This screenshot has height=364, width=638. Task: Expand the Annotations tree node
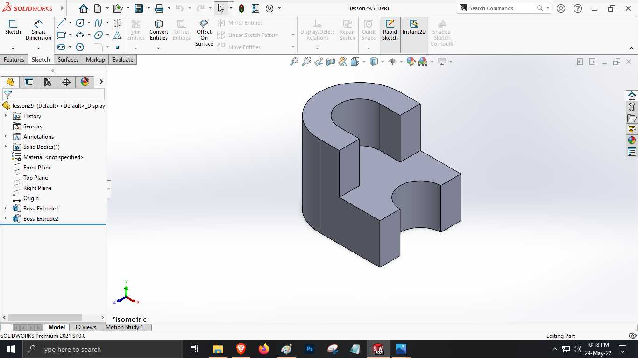(6, 136)
